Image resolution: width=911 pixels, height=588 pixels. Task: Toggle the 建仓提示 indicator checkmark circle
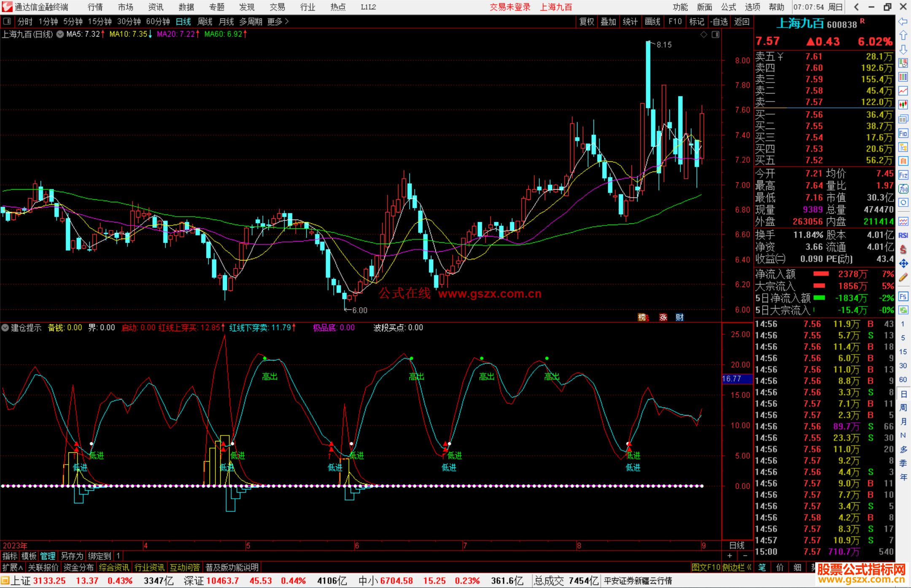tap(5, 328)
